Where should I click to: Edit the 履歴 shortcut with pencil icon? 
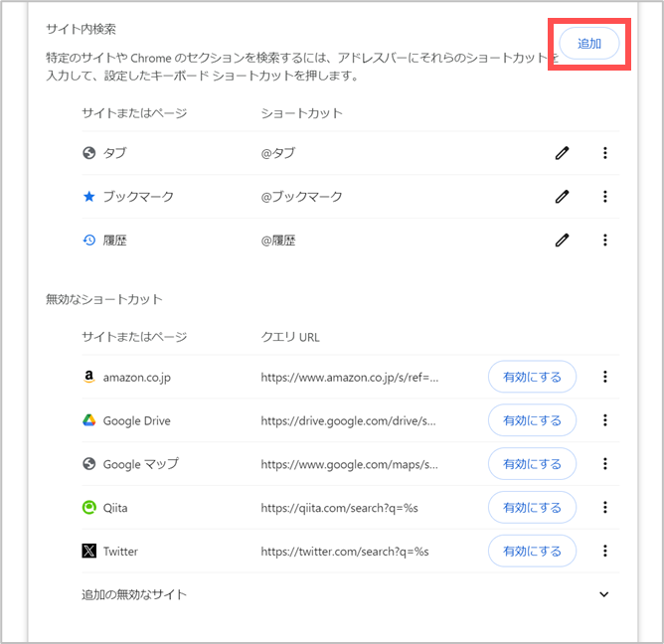(x=562, y=241)
